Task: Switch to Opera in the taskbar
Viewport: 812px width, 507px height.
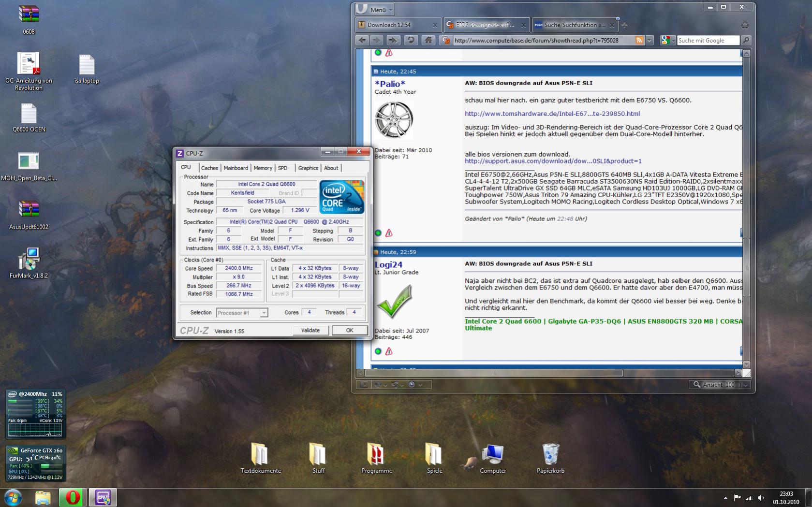Action: (73, 497)
